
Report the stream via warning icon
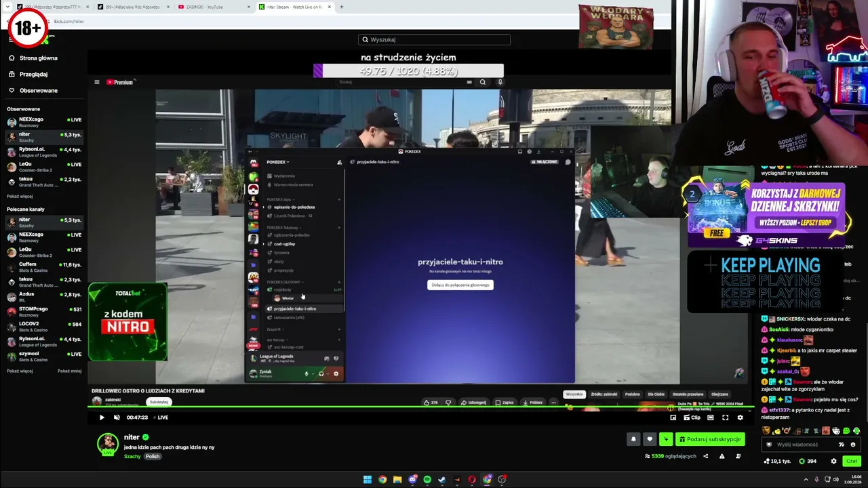click(x=722, y=456)
